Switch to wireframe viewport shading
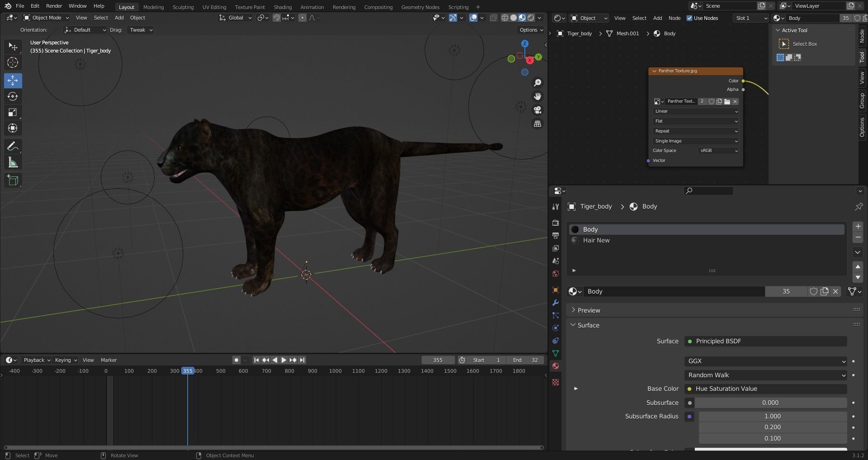 [x=505, y=18]
